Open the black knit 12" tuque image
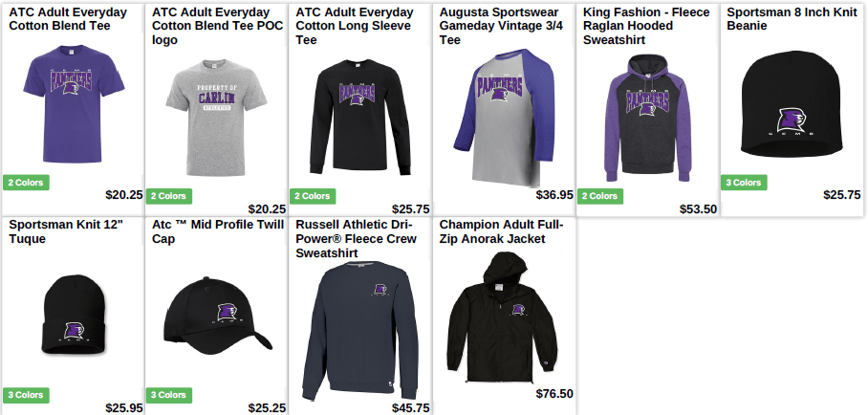The width and height of the screenshot is (868, 415). (73, 315)
